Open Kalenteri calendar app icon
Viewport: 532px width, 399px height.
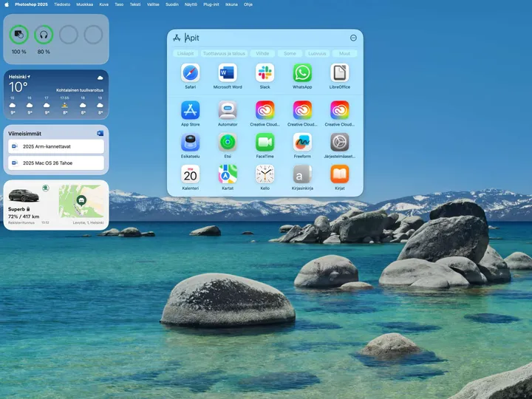coord(191,174)
